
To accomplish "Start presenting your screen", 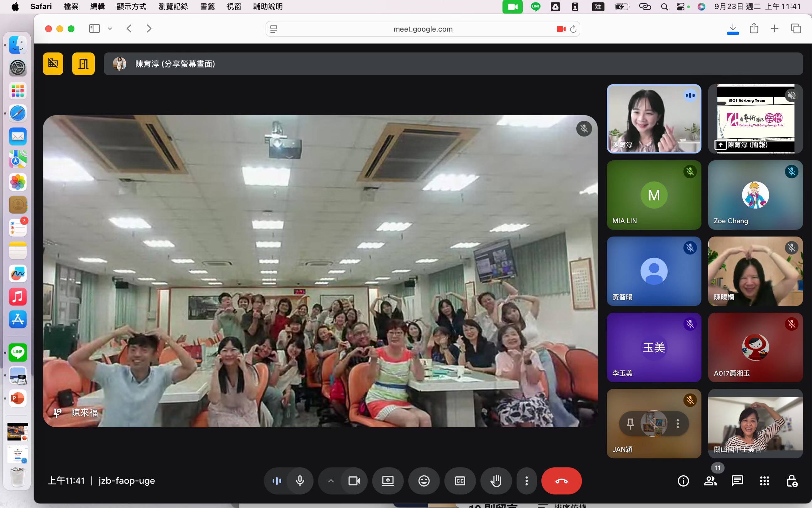I will click(x=388, y=481).
